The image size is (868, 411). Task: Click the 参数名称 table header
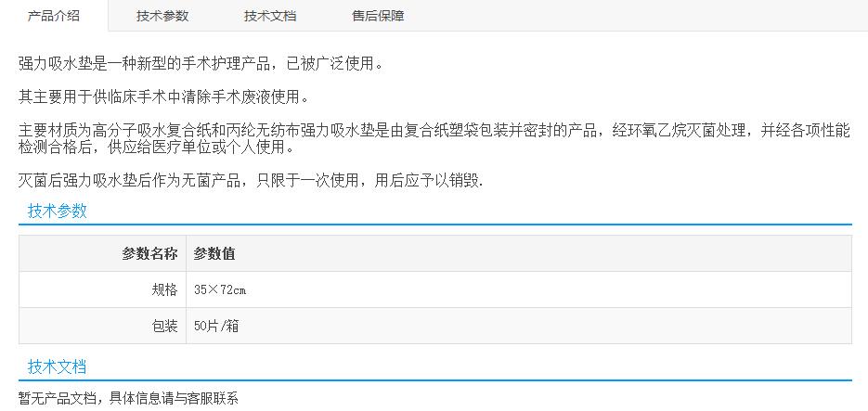(x=149, y=253)
